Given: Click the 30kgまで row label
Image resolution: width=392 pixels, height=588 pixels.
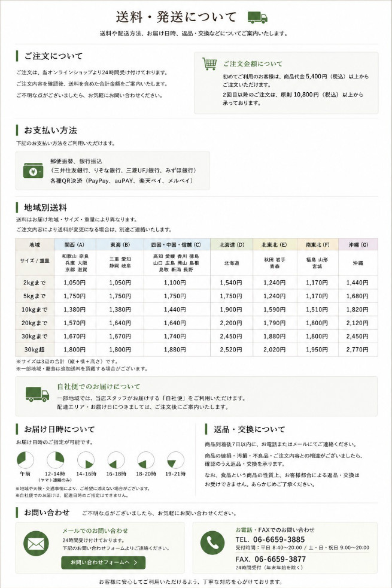Looking at the screenshot, I should tap(35, 337).
